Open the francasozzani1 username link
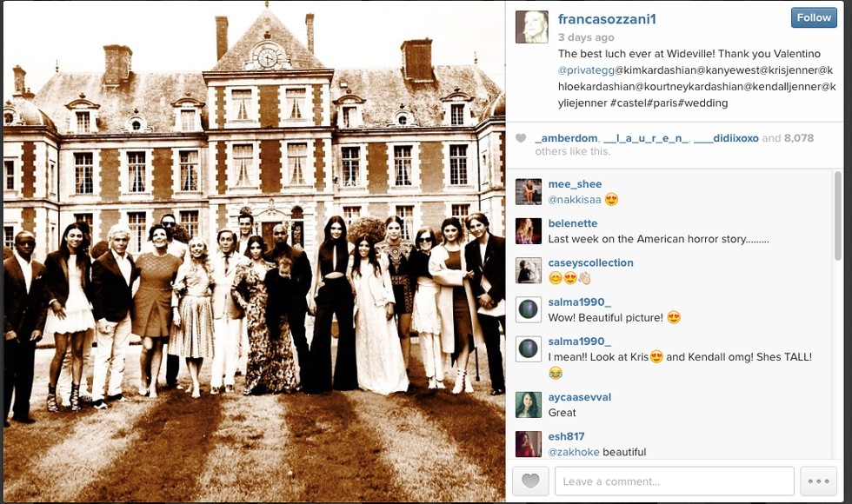The image size is (852, 504). click(607, 19)
